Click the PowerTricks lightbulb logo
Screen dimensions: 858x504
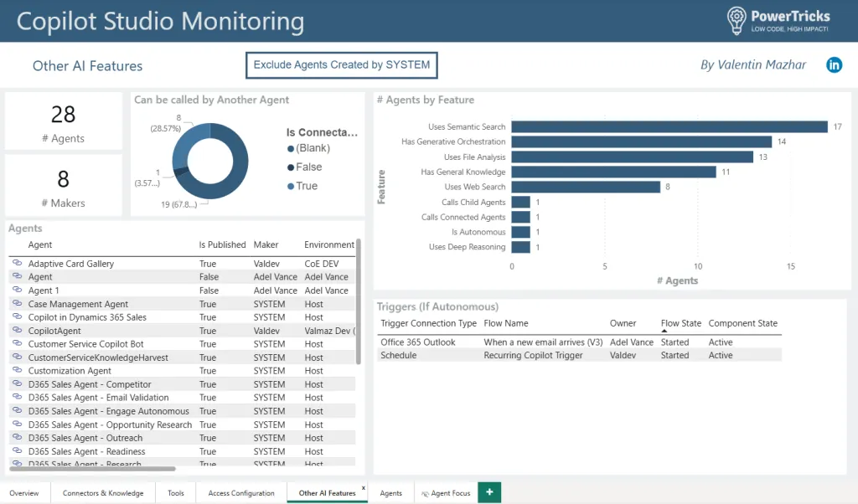pyautogui.click(x=736, y=21)
